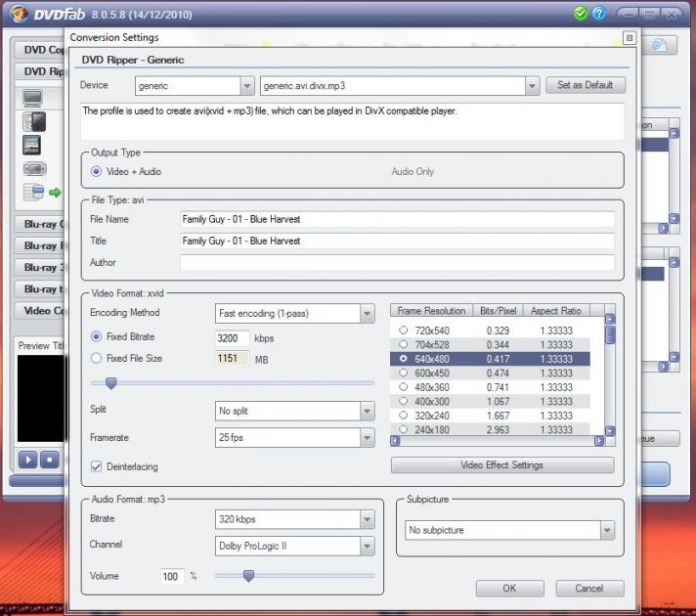The image size is (696, 616).
Task: Open the audio Bitrate dropdown showing 320 kbps
Action: [295, 519]
